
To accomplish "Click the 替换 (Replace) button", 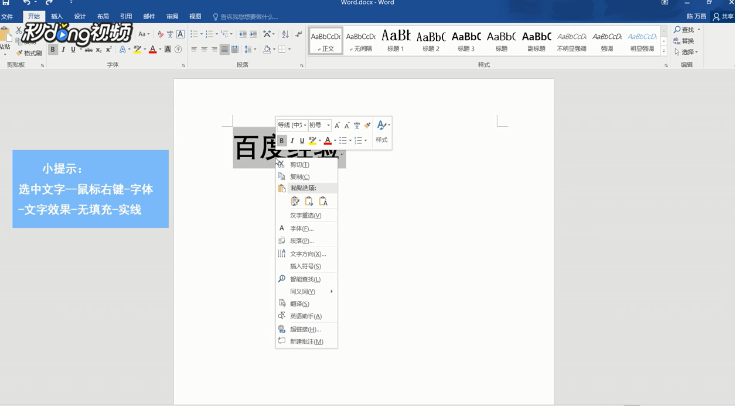I will tap(684, 41).
